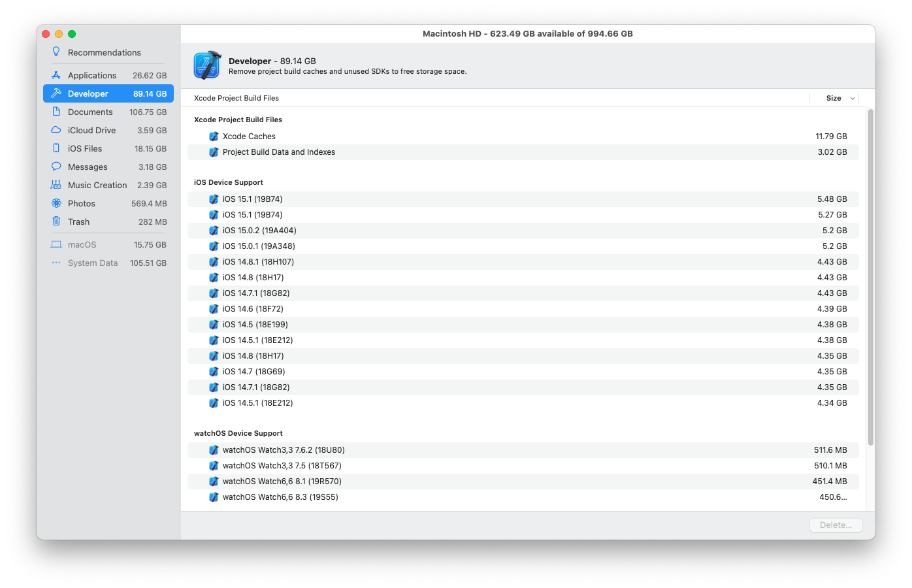Screen dimensions: 912x588
Task: Click the Music Creation icon
Action: [56, 185]
